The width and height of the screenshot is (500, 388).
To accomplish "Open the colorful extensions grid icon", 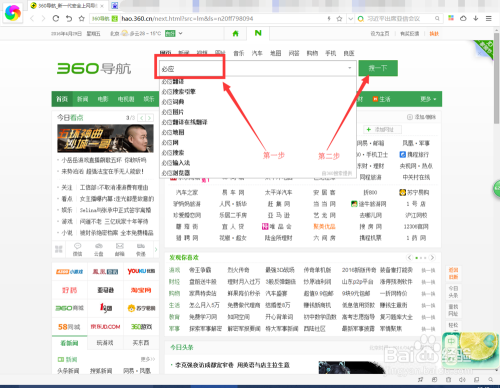I will tap(451, 18).
